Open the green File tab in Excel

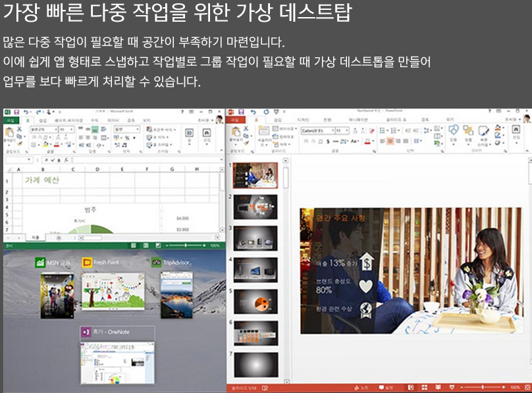coord(10,120)
